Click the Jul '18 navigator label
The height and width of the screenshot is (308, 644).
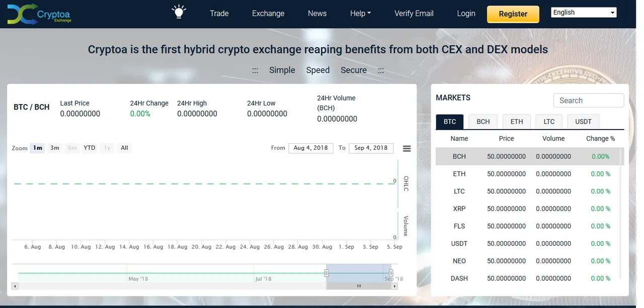[263, 279]
